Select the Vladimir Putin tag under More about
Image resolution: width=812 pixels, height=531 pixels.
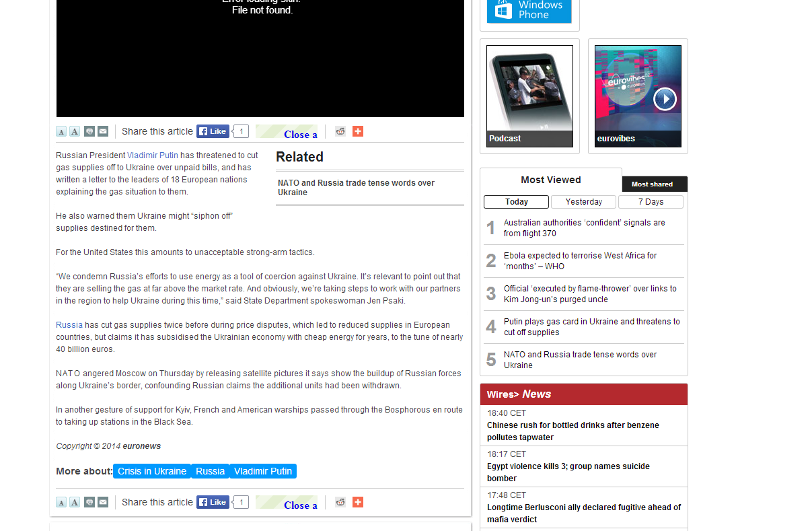pos(263,471)
